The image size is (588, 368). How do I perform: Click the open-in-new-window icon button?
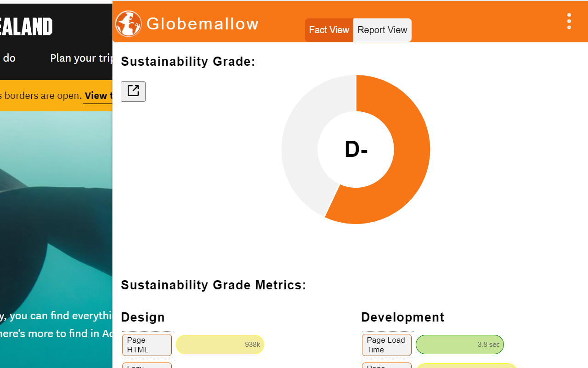click(x=133, y=91)
